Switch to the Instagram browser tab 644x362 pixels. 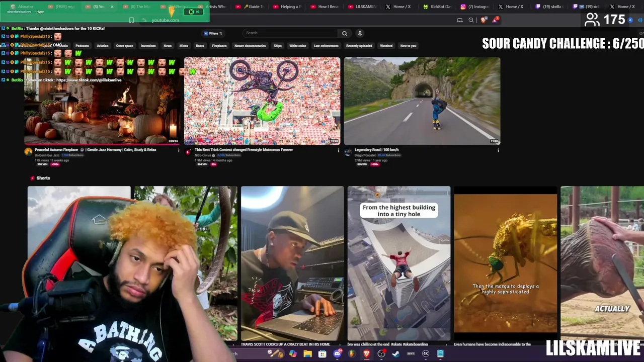tap(475, 7)
